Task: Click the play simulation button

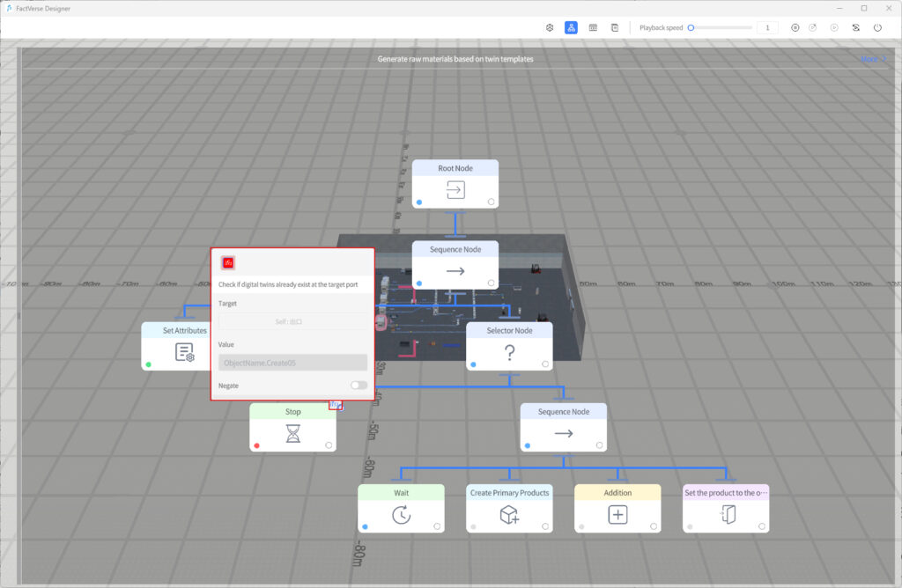Action: point(834,27)
